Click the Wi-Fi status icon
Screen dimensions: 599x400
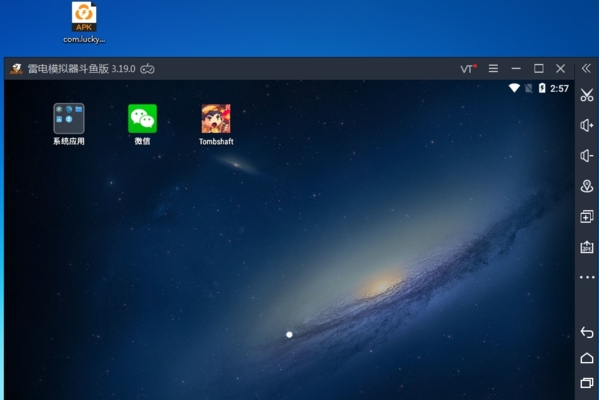coord(514,88)
